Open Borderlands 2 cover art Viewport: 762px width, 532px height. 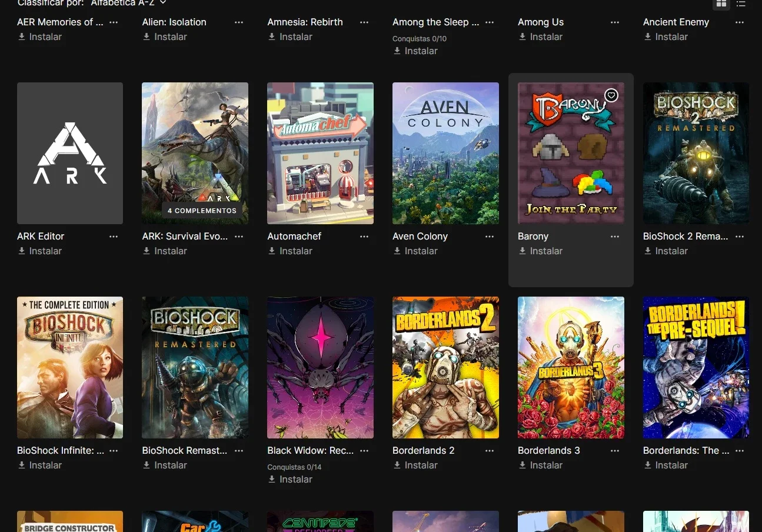[445, 367]
